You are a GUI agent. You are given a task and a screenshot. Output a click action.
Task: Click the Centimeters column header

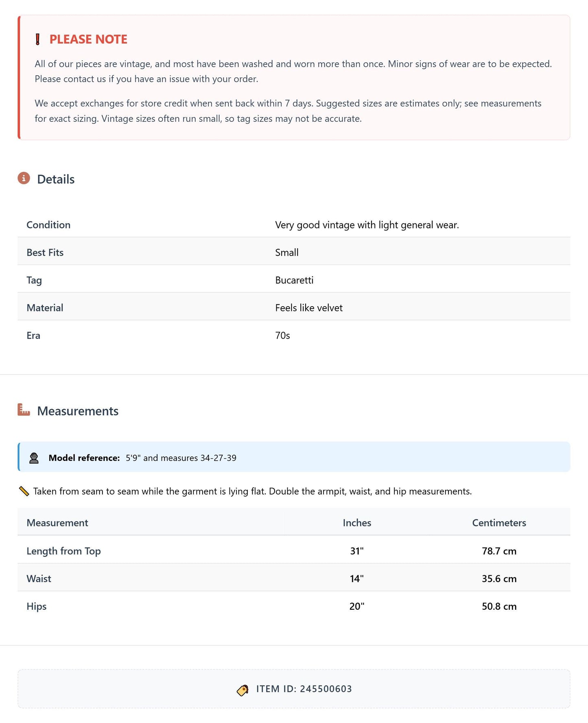pos(499,523)
